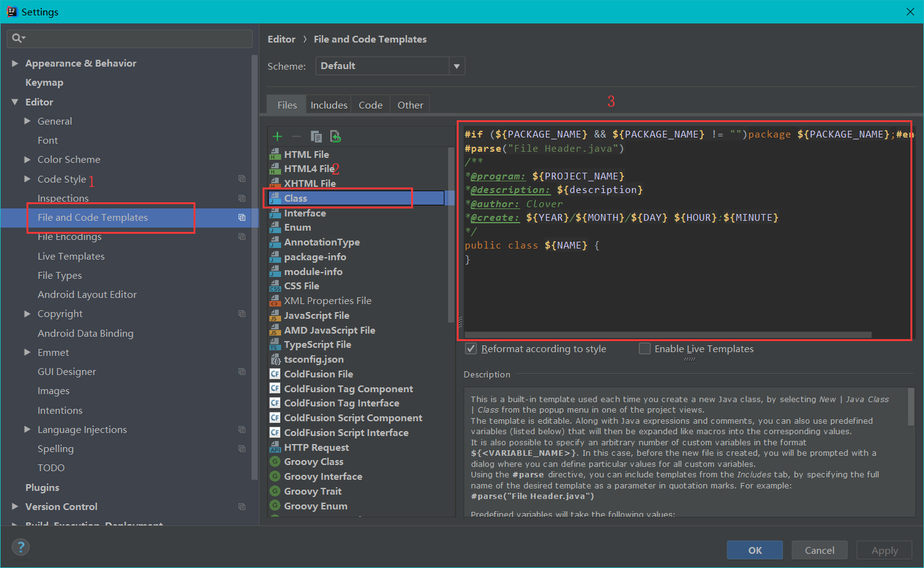Screen dimensions: 924x568
Task: Click the OK button
Action: pos(755,550)
